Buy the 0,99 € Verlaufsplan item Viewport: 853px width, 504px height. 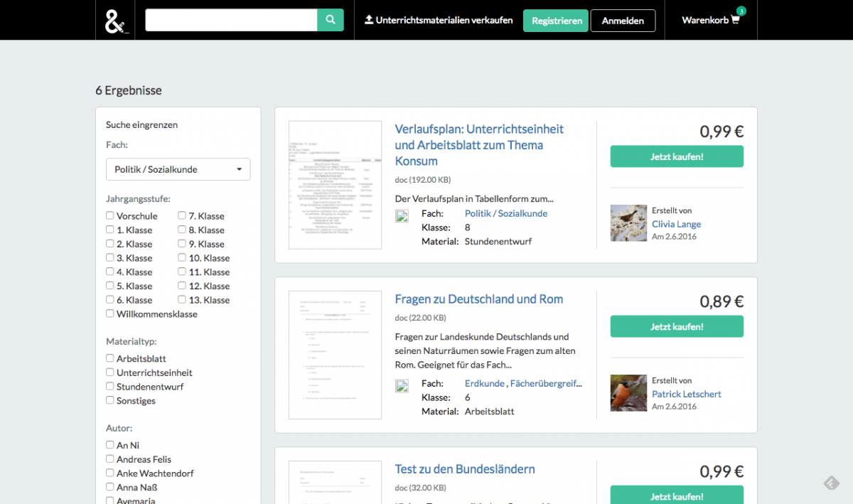point(677,156)
